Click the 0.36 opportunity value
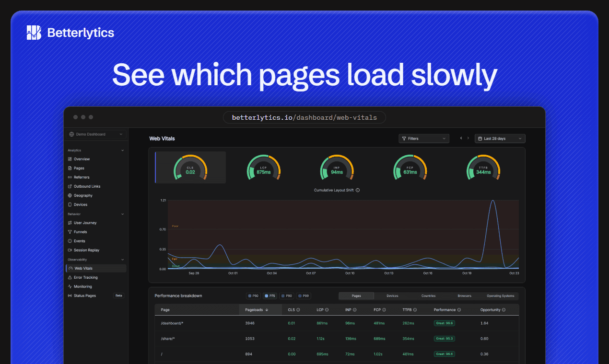Viewport: 609px width, 364px height. coord(484,354)
